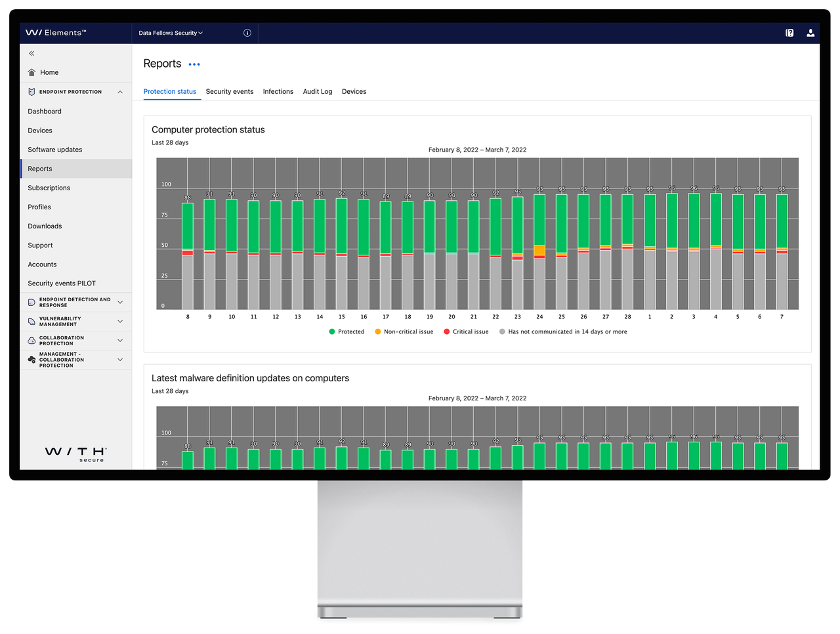The width and height of the screenshot is (840, 634).
Task: Open the Software updates page
Action: [54, 149]
